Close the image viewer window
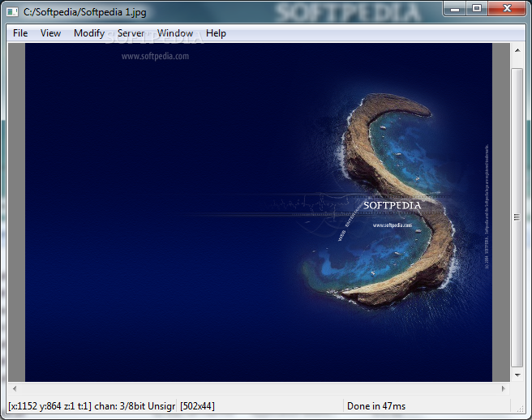 pos(507,8)
